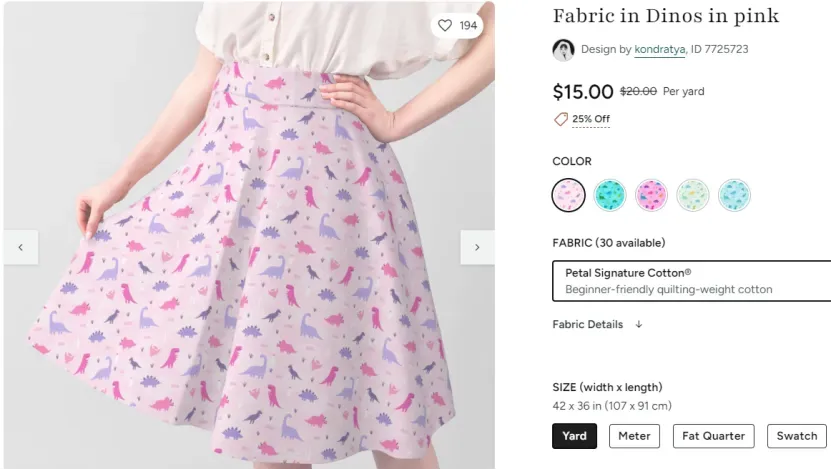The height and width of the screenshot is (470, 831).
Task: Click the Fabric Details down arrow
Action: tap(639, 324)
